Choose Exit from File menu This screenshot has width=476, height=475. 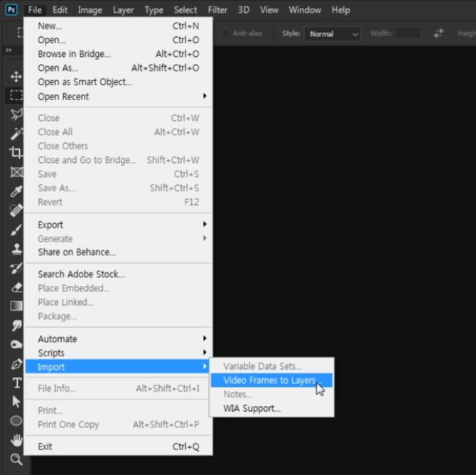tap(119, 447)
